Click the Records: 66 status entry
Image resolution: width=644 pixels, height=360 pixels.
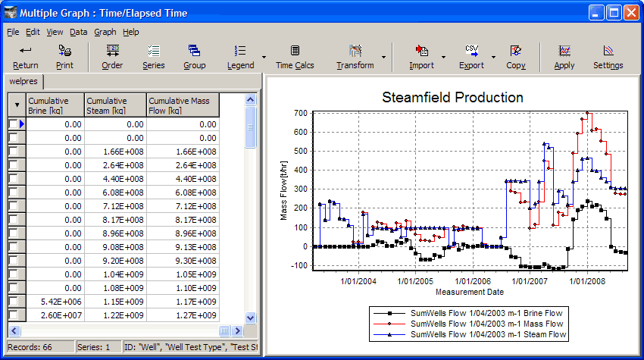[x=40, y=347]
